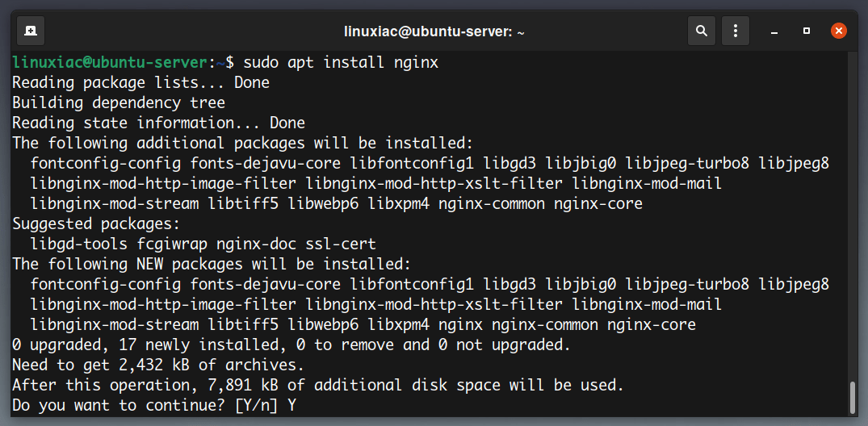
Task: Click the ssl-cert suggested package name
Action: (341, 244)
